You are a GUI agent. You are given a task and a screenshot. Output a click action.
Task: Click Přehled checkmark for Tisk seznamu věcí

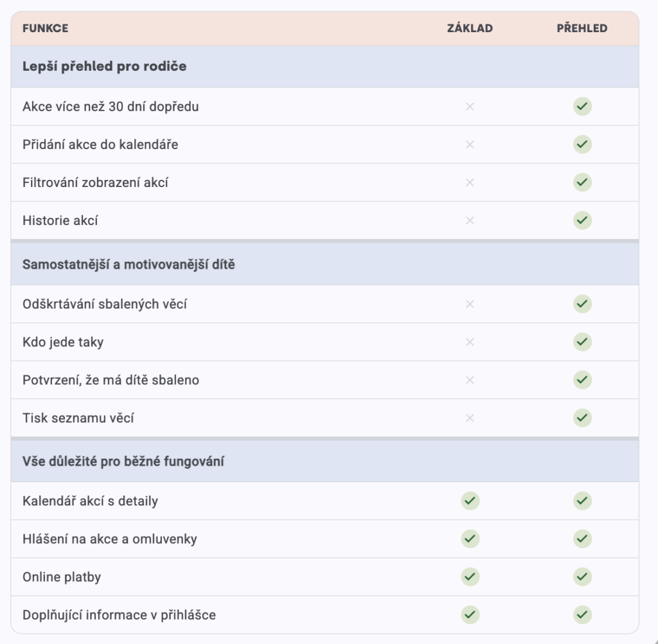tap(582, 418)
